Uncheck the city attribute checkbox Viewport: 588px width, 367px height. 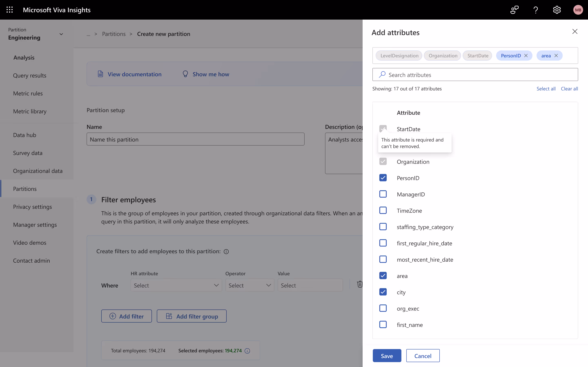383,292
